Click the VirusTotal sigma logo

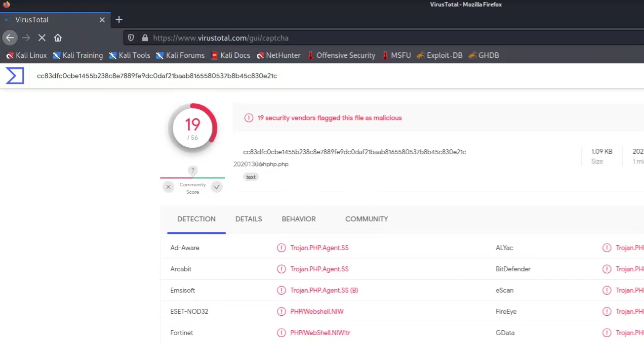point(15,76)
